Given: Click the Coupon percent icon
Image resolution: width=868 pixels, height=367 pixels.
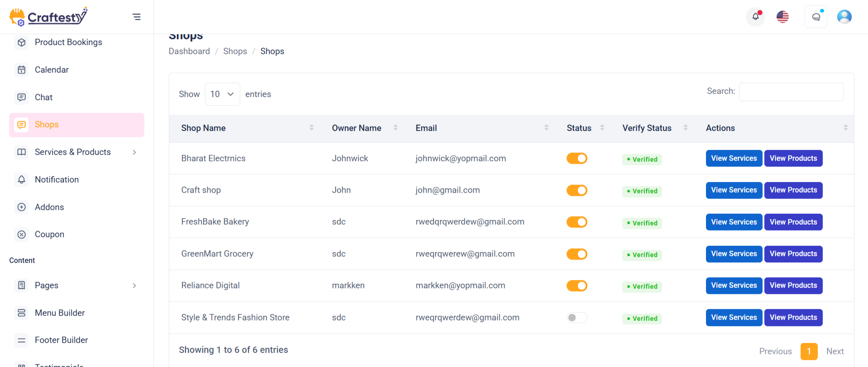Looking at the screenshot, I should pyautogui.click(x=21, y=234).
